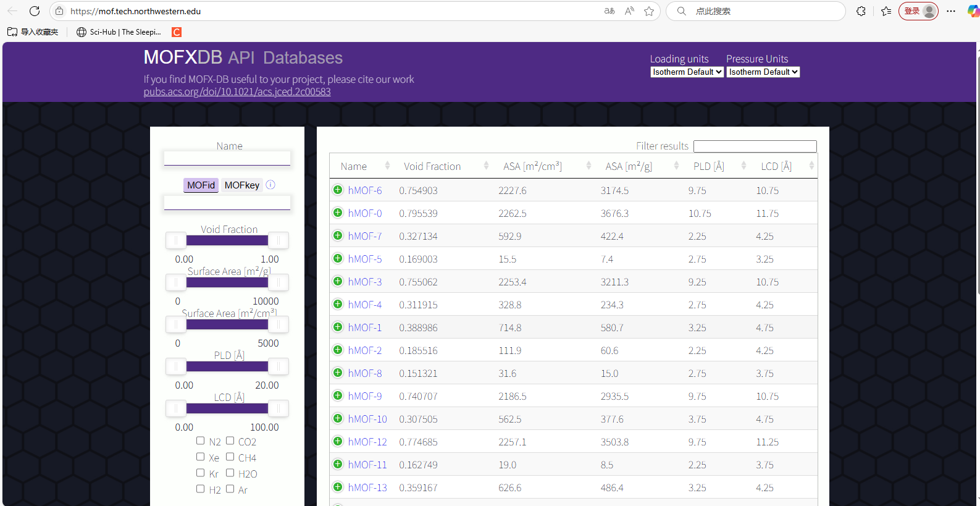
Task: Check the Xe adsorbate checkbox
Action: [x=200, y=457]
